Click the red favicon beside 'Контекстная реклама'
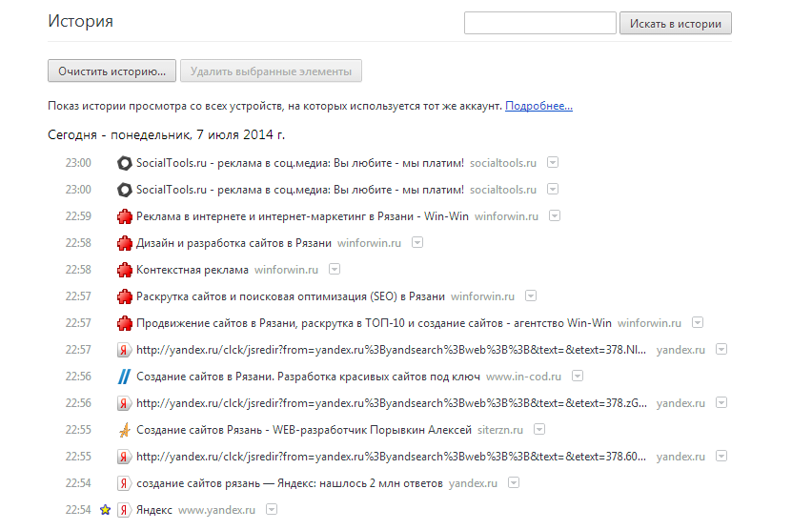The height and width of the screenshot is (530, 812). click(124, 270)
